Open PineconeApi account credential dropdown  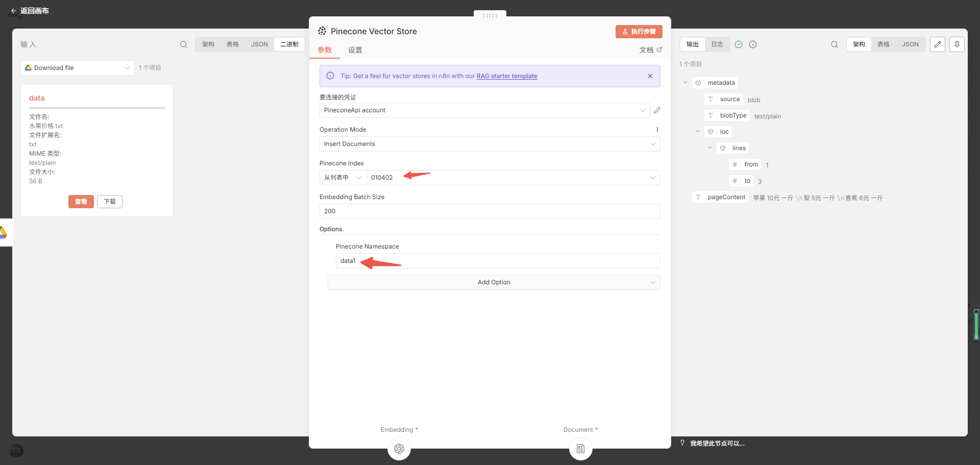tap(484, 110)
